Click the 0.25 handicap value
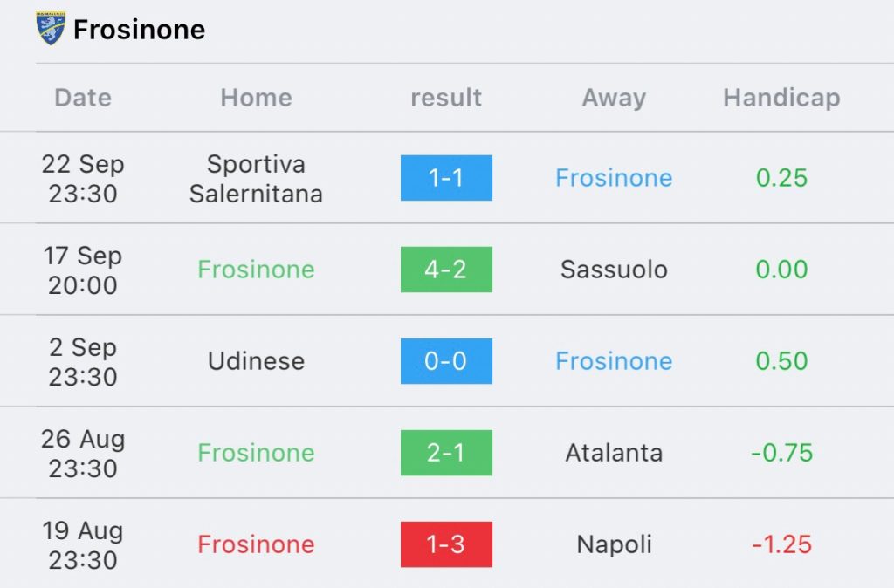 coord(781,178)
